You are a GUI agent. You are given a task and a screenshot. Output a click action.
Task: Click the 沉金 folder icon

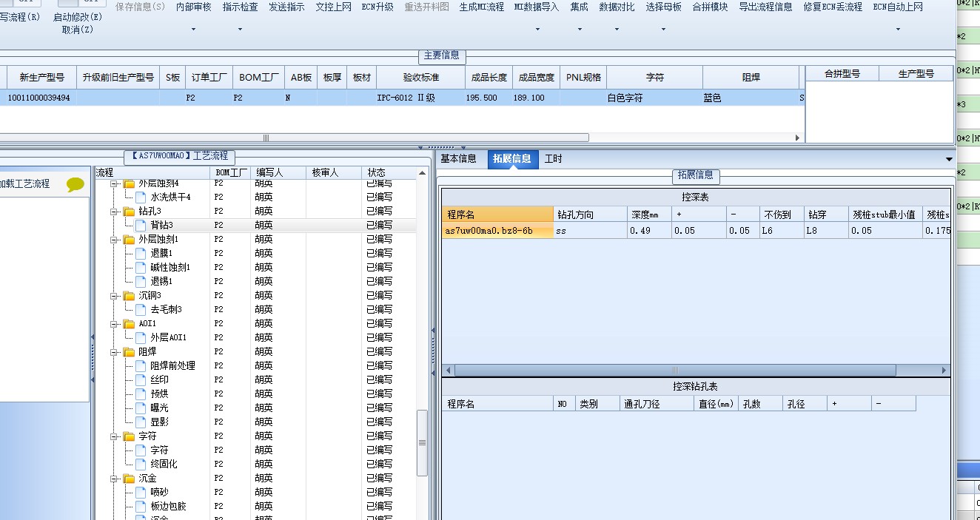(x=130, y=479)
